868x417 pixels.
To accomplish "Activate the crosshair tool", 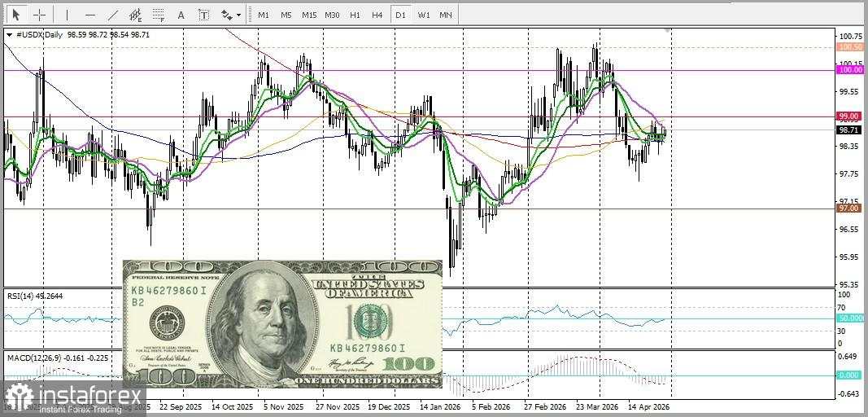I will tap(40, 15).
